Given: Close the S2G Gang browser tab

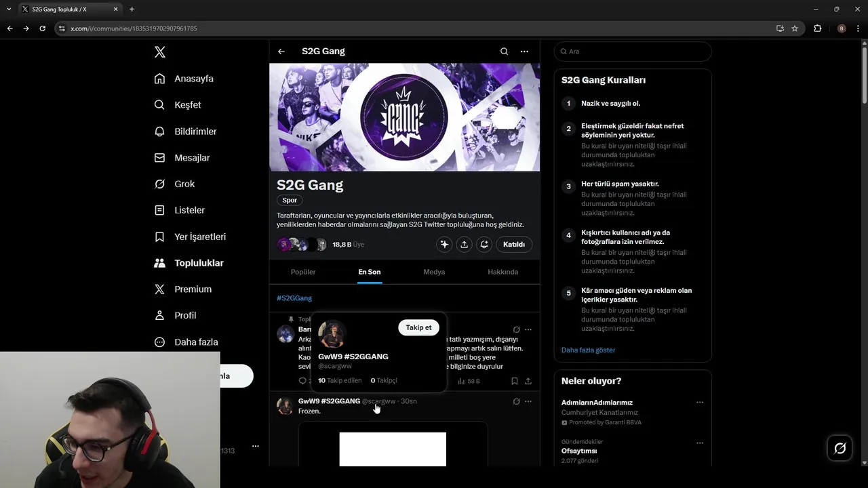Looking at the screenshot, I should pos(116,9).
